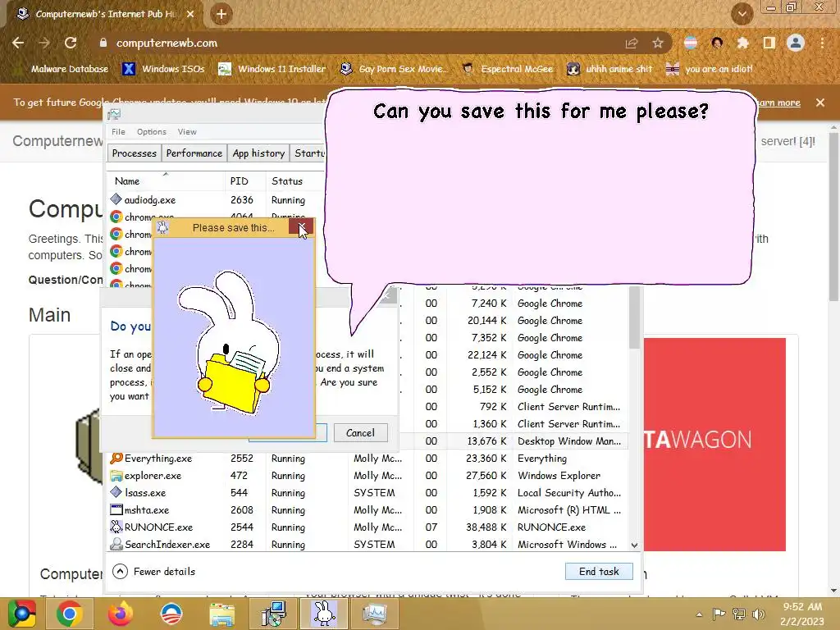Reload the page in Chrome
Viewport: 840px width, 630px height.
71,43
